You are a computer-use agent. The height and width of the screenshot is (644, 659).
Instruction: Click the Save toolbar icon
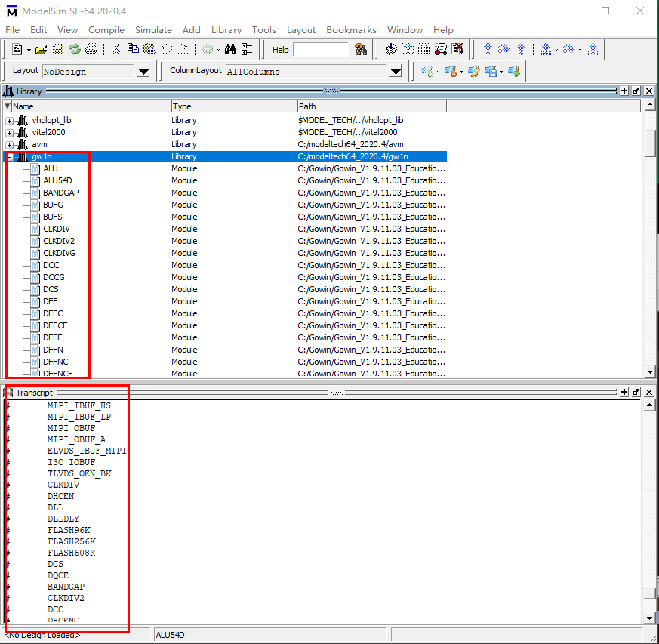(x=57, y=50)
